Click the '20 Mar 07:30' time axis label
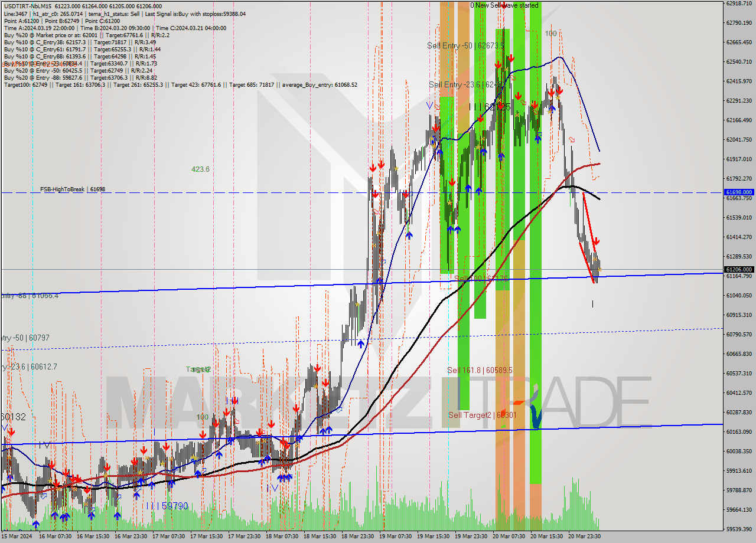 pyautogui.click(x=509, y=537)
